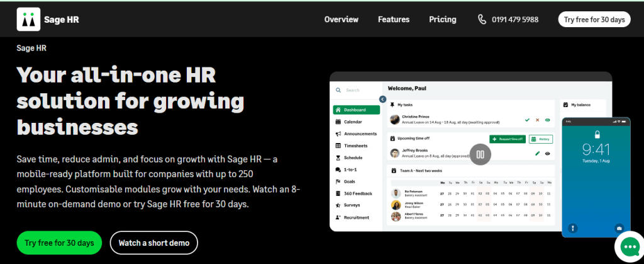Click green Try free for 30 days button
This screenshot has width=644, height=264.
point(59,243)
